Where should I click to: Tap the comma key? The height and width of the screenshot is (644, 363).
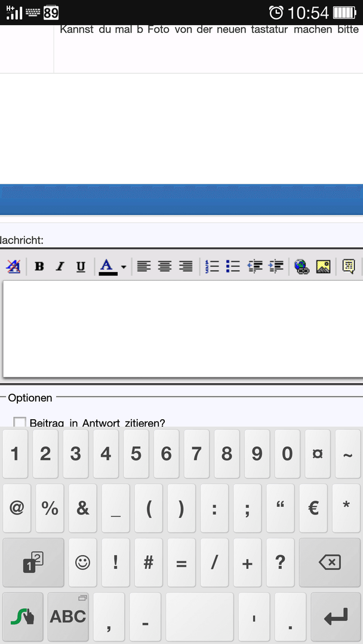(109, 617)
